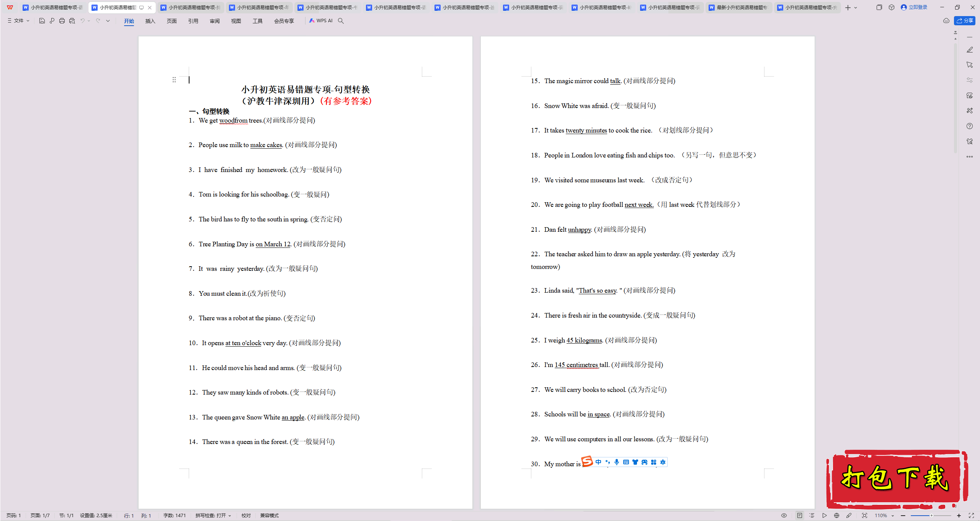Click the search magnifier icon
The width and height of the screenshot is (980, 521).
[341, 21]
